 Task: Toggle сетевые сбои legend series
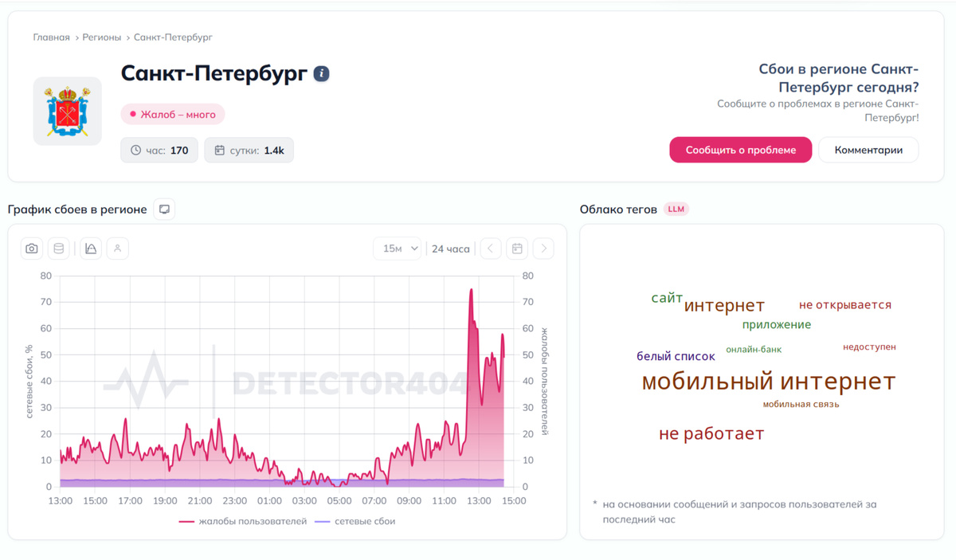[355, 522]
